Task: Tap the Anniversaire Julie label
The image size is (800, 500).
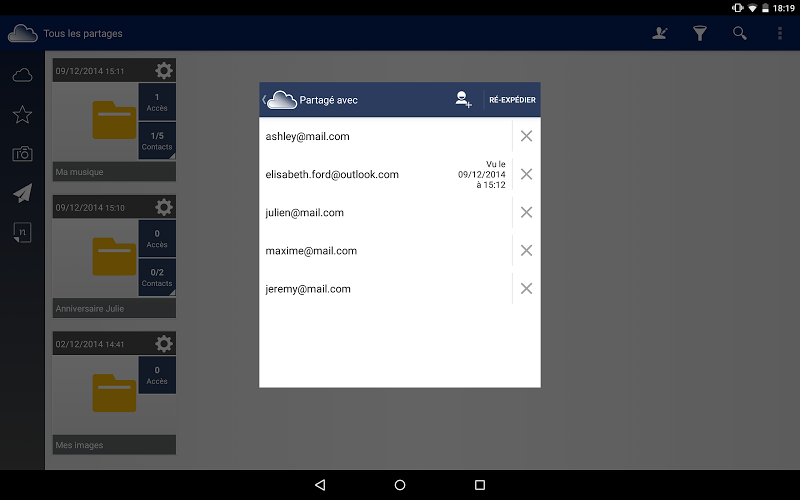Action: coord(90,309)
